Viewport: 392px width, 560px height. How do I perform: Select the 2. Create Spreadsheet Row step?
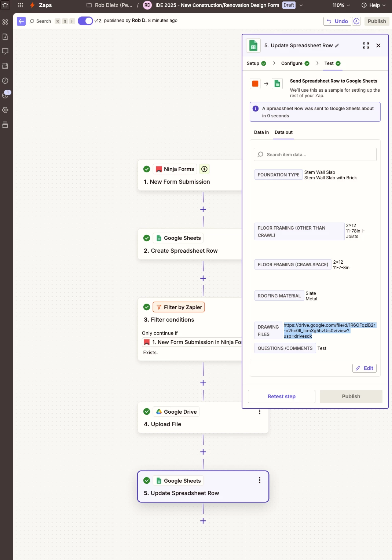click(x=190, y=244)
